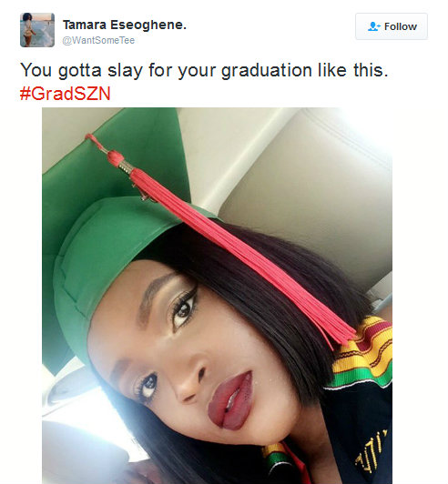Screen dimensions: 448x484
Task: Click the 'slay' word in the tweet
Action: [x=125, y=70]
